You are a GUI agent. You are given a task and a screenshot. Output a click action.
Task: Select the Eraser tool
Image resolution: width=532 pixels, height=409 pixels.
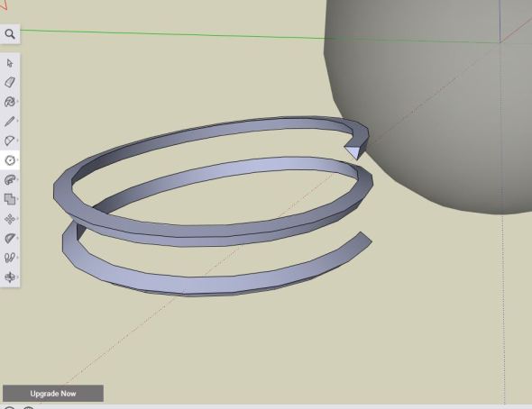click(x=10, y=82)
